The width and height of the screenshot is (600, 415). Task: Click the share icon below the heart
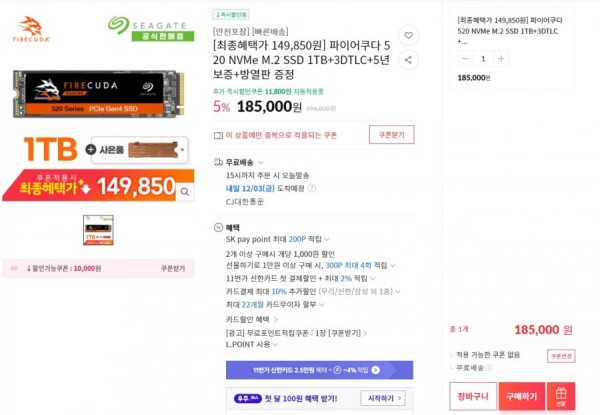click(408, 60)
